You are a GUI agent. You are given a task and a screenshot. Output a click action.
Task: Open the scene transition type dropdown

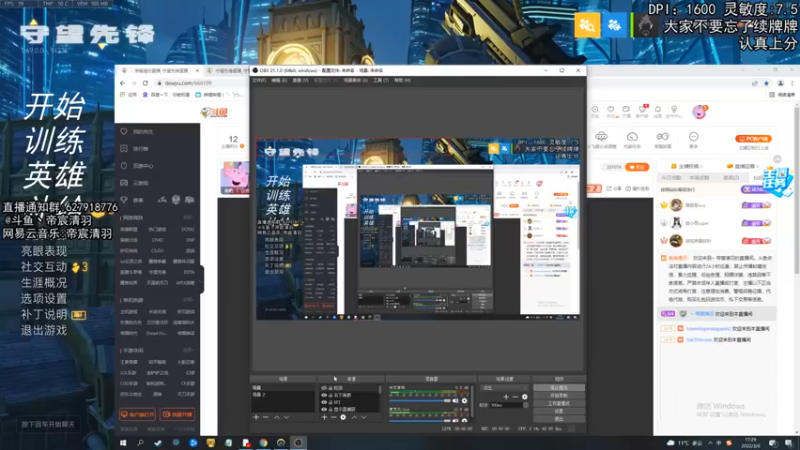504,388
